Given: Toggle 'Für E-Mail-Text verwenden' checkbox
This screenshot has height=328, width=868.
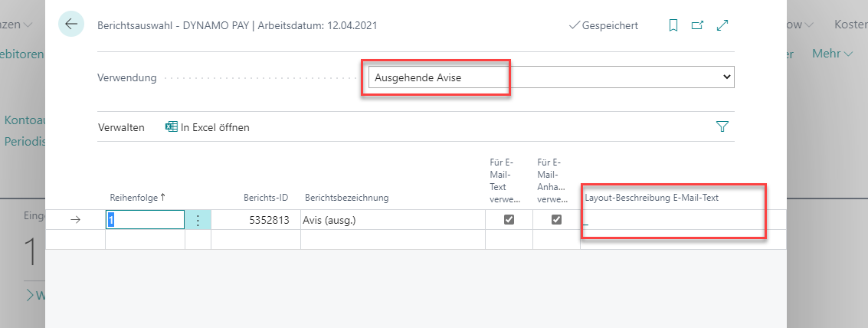Looking at the screenshot, I should pyautogui.click(x=509, y=220).
